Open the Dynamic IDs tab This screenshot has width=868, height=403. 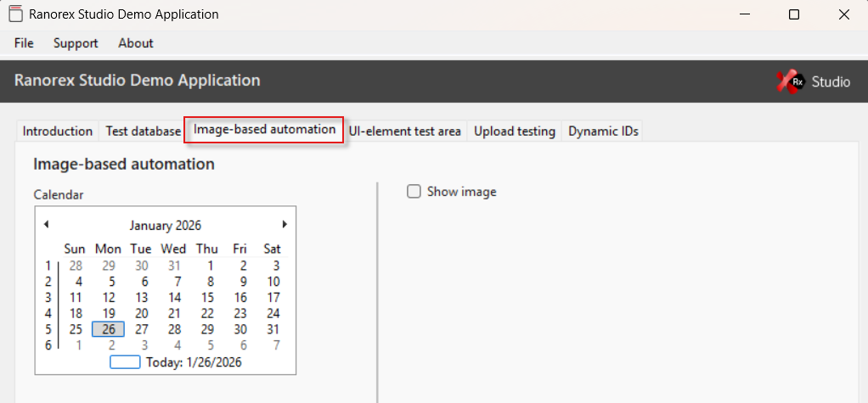coord(604,131)
